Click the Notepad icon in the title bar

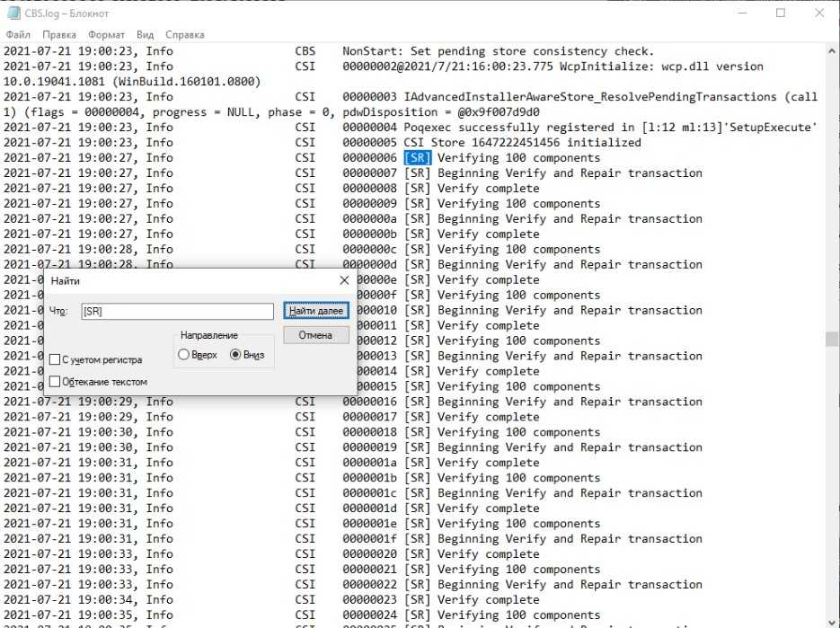(x=12, y=13)
